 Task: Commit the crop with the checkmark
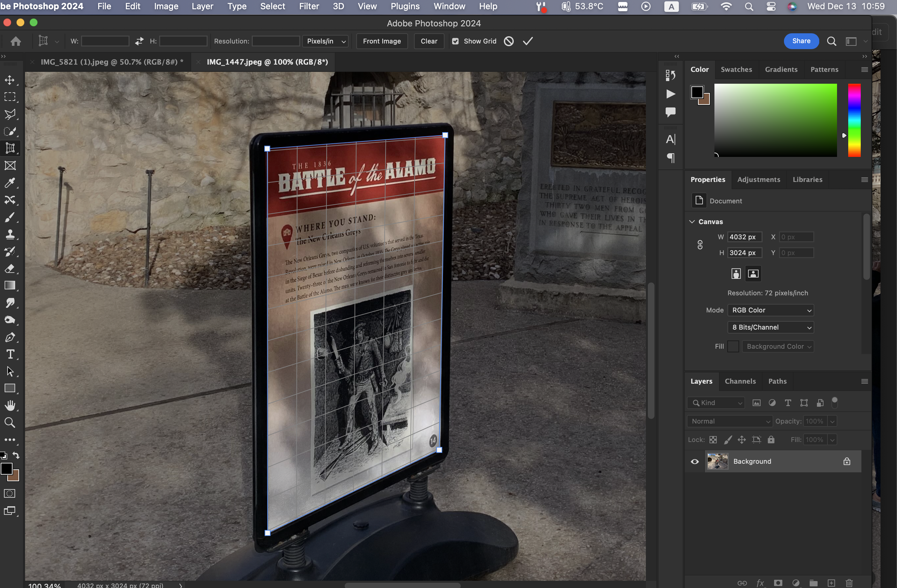(x=528, y=41)
